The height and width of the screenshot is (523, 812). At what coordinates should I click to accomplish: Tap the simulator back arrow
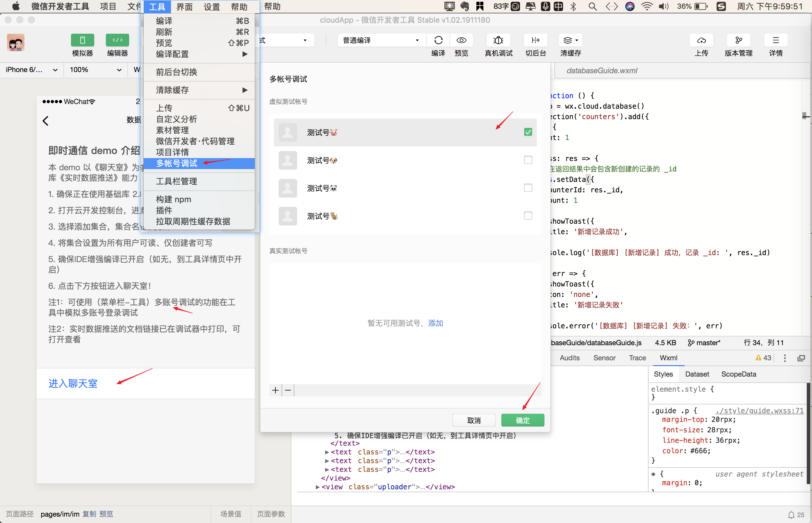pyautogui.click(x=46, y=121)
